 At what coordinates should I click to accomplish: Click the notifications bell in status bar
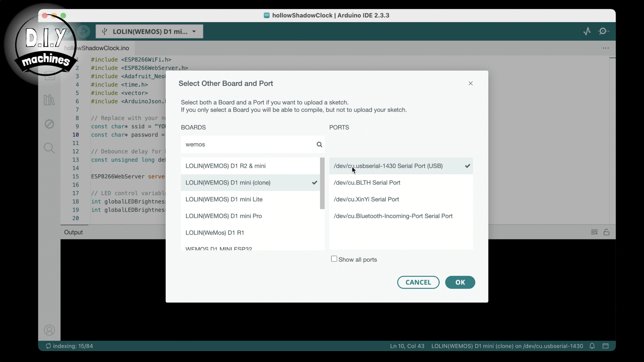click(592, 346)
